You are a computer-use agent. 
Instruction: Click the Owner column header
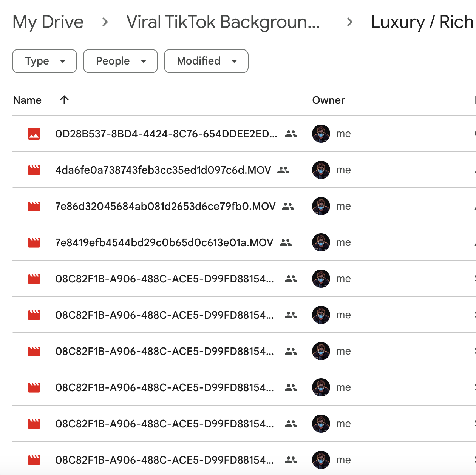coord(328,100)
